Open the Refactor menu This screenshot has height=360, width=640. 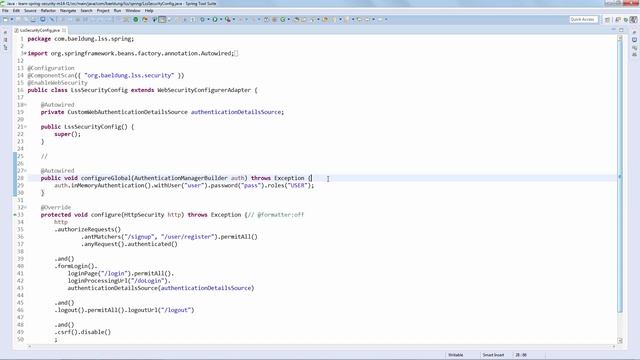pos(48,11)
